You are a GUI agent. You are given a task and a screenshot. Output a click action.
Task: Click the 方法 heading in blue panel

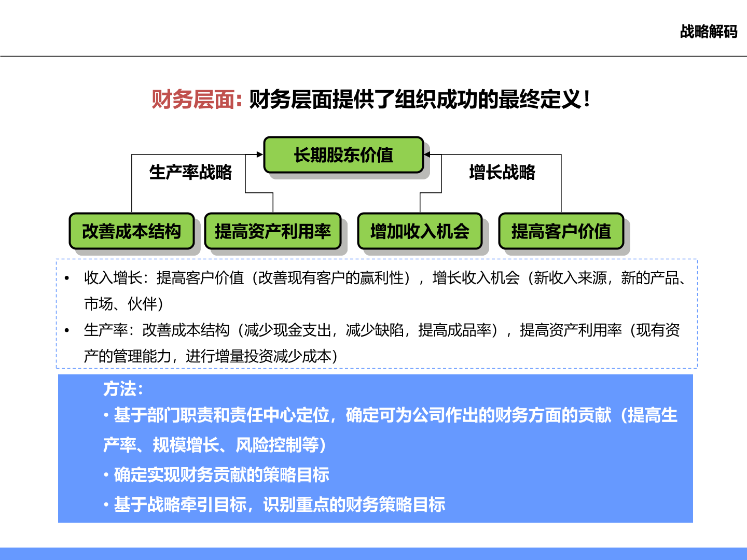123,389
